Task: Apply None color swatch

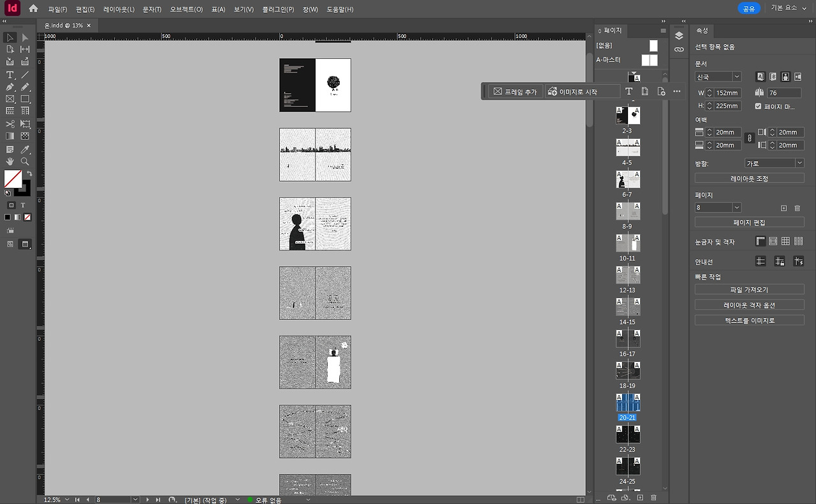Action: [27, 217]
